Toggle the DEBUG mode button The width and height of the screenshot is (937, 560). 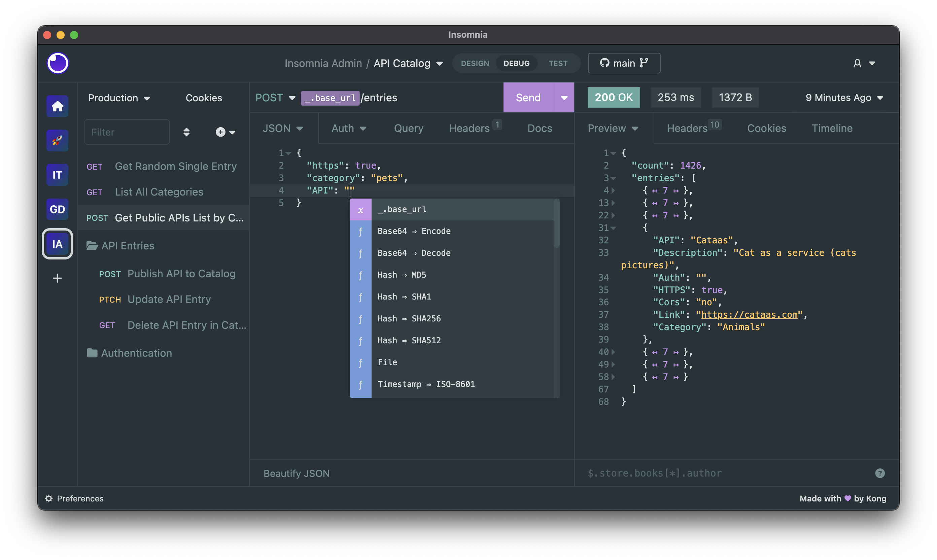(517, 63)
